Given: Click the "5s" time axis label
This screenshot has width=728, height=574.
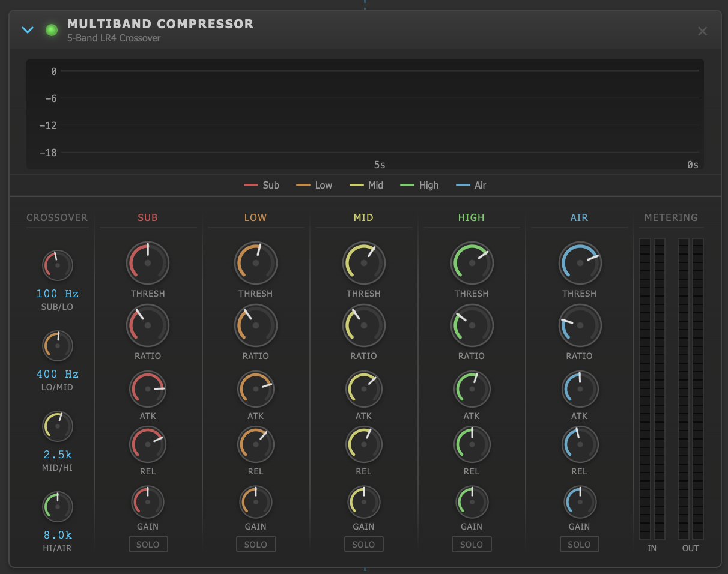Looking at the screenshot, I should [x=380, y=164].
